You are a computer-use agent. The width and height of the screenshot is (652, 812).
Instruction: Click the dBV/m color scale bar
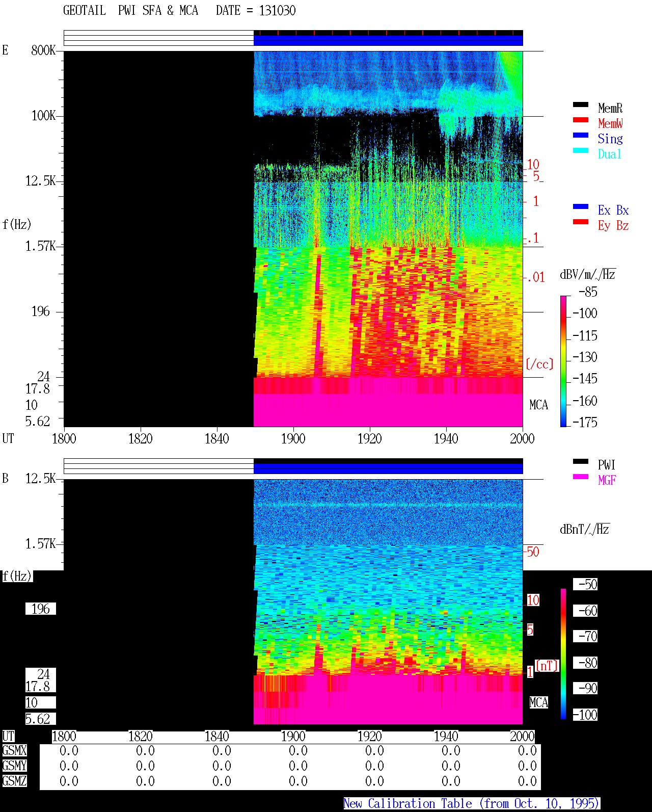(563, 361)
